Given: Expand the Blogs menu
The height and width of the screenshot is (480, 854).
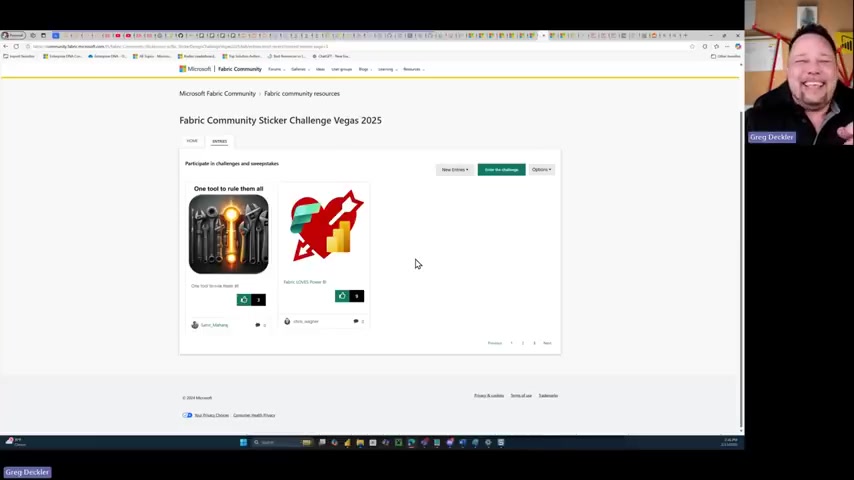Looking at the screenshot, I should point(365,69).
